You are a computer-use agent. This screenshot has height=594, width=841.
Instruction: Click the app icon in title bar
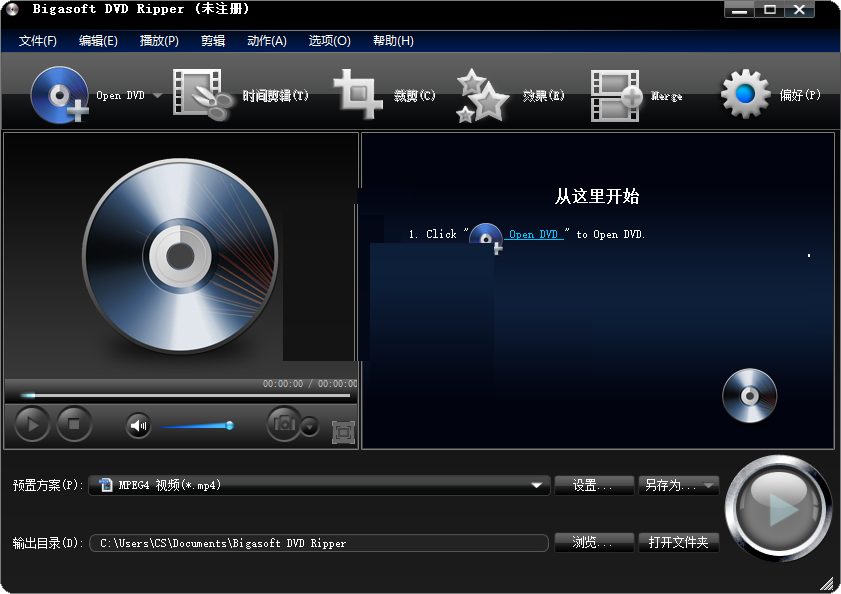coord(12,9)
